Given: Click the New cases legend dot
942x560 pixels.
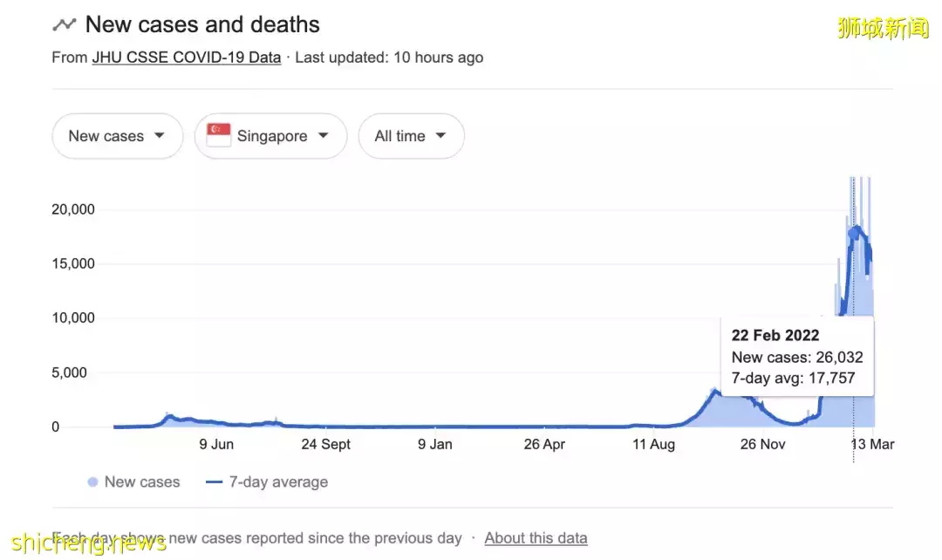Looking at the screenshot, I should [92, 481].
